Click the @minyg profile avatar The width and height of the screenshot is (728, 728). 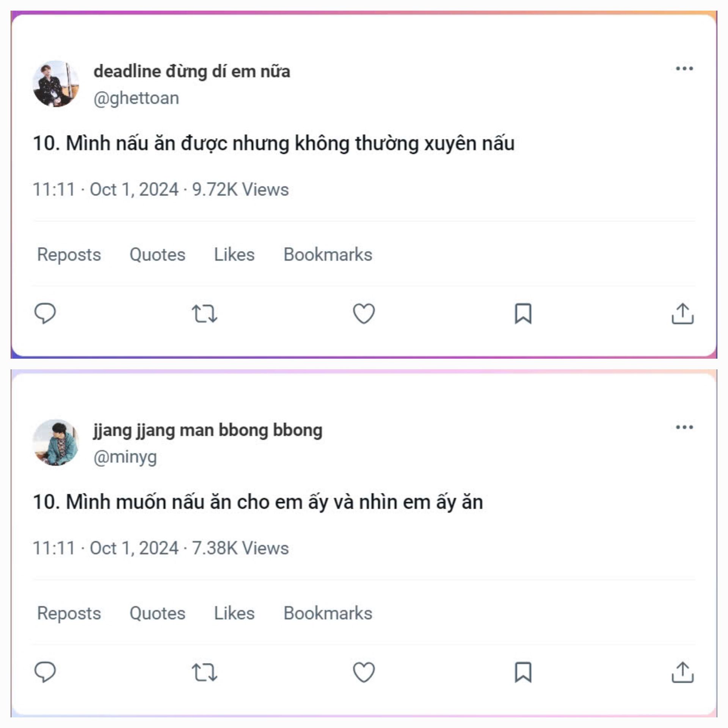tap(56, 442)
